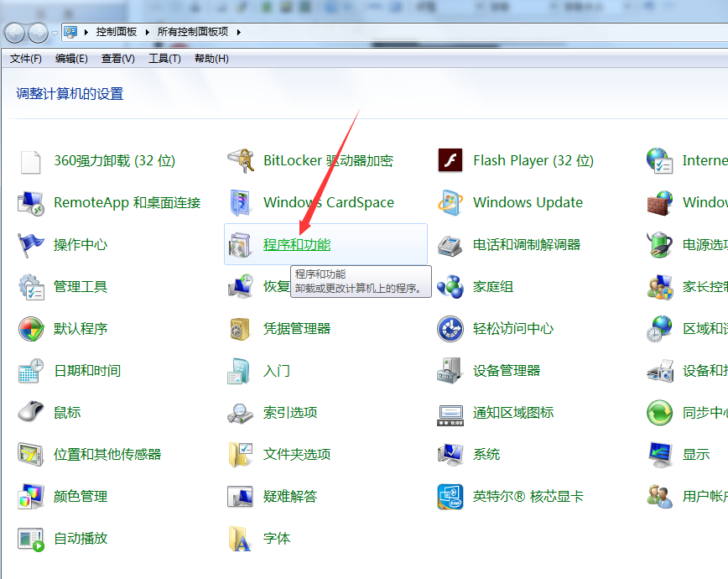Open the 操作中心 link
This screenshot has width=728, height=579.
click(x=81, y=244)
